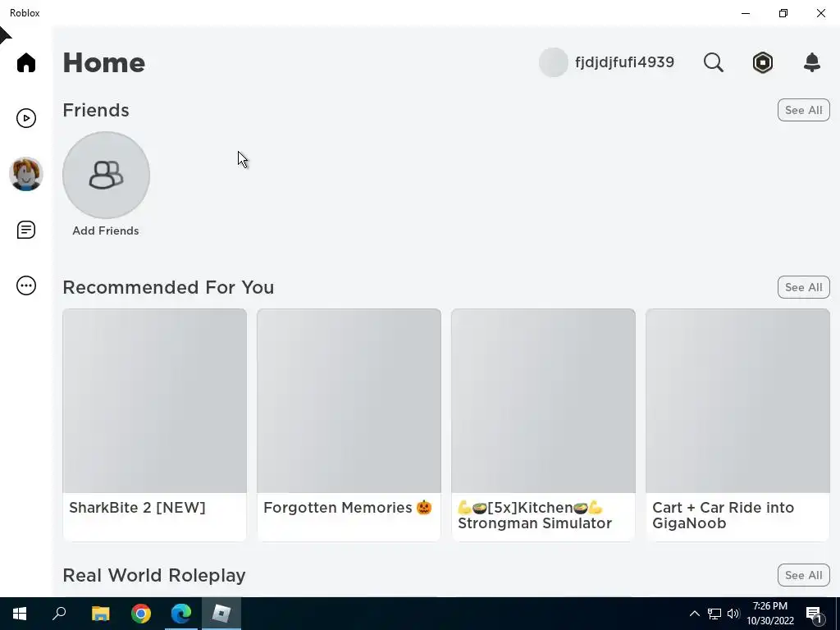Close the Roblox window
The height and width of the screenshot is (630, 840).
[x=820, y=13]
